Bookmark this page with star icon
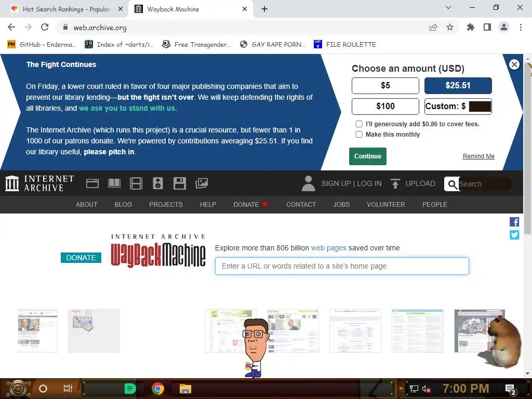The width and height of the screenshot is (532, 399). click(450, 27)
